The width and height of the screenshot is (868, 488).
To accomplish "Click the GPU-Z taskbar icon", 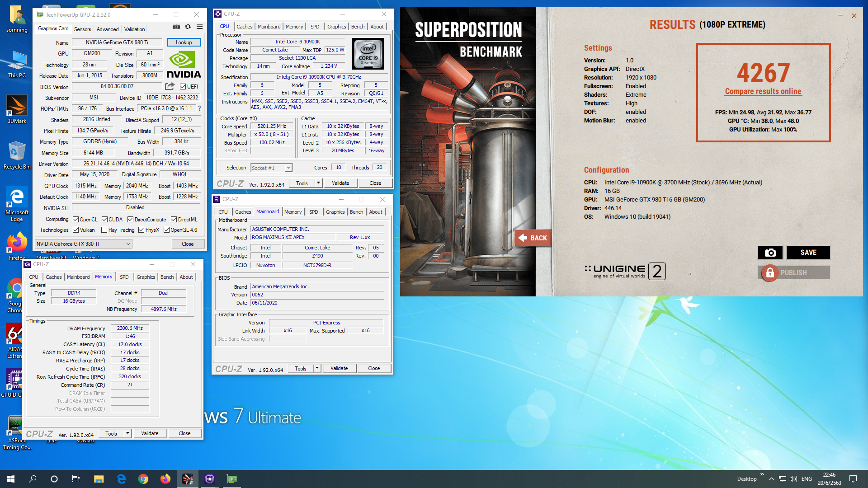I will pyautogui.click(x=232, y=479).
